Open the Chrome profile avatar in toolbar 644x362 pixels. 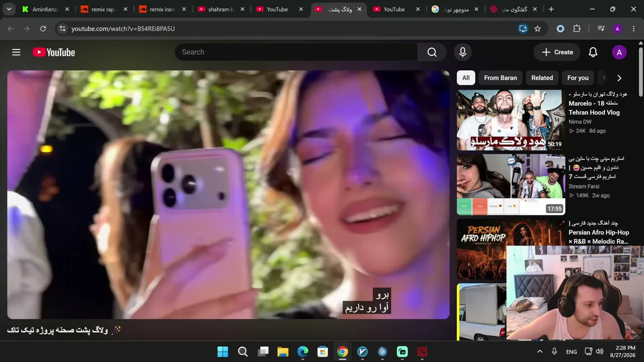(617, 29)
